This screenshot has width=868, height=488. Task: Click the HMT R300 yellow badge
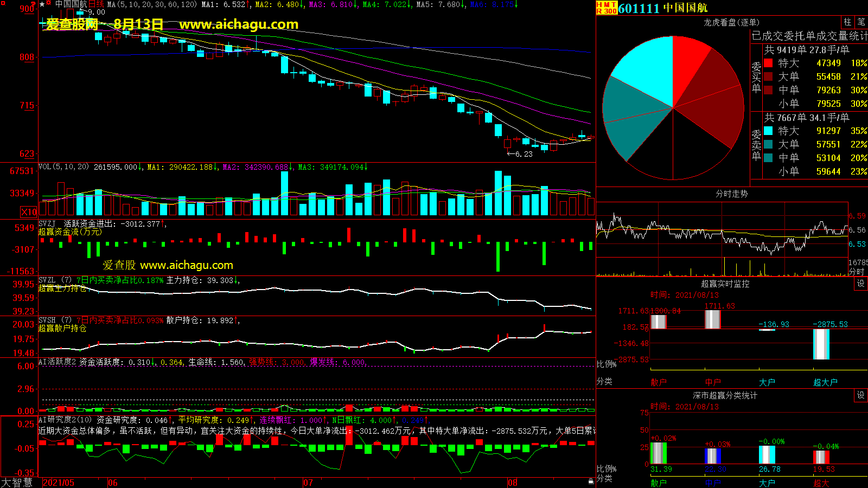coord(607,8)
